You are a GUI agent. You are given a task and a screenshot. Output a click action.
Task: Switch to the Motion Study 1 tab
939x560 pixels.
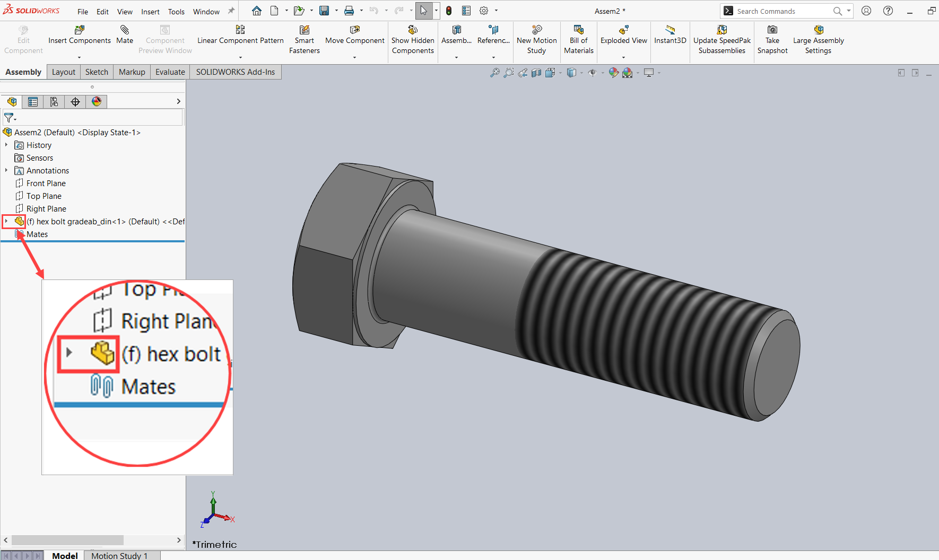pyautogui.click(x=119, y=555)
